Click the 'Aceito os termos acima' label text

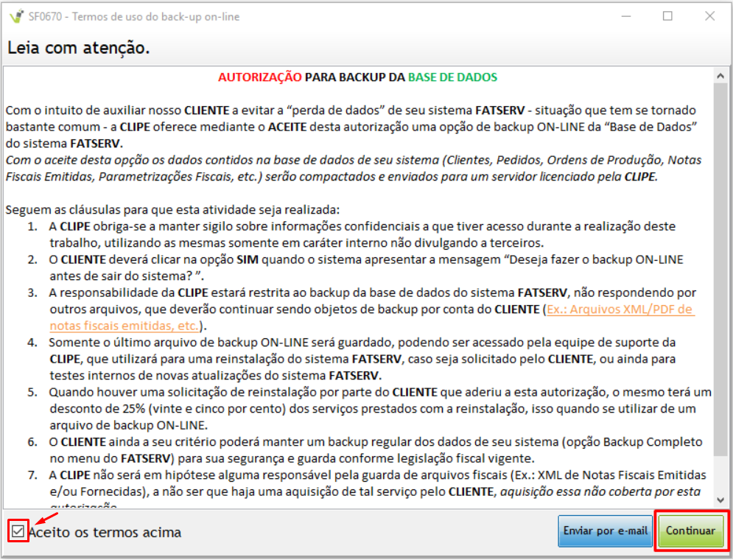tap(105, 532)
